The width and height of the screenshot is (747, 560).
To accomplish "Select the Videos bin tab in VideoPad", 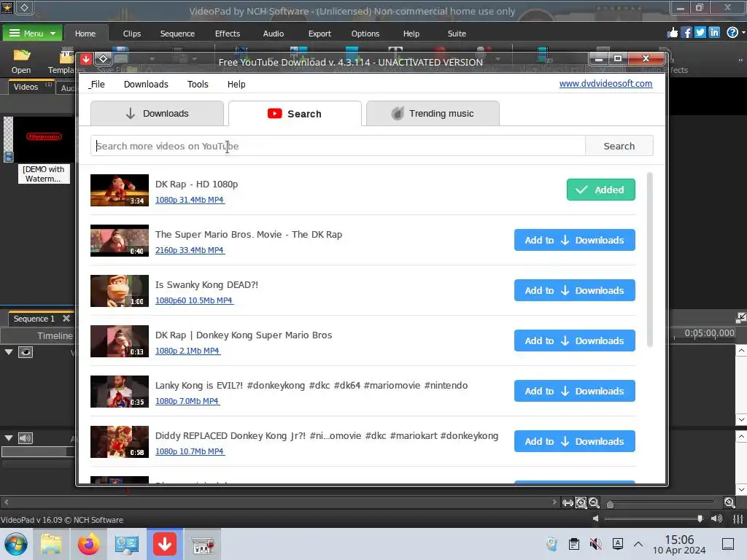I will 30,87.
